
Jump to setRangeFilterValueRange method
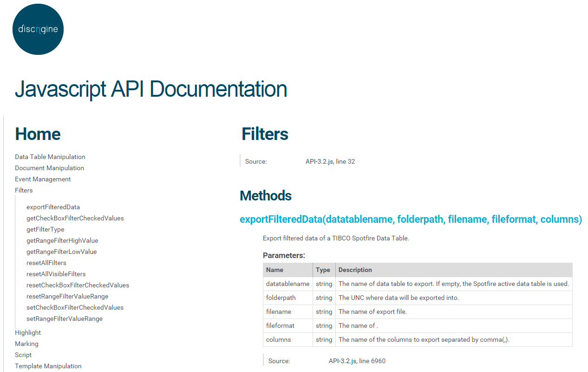(x=65, y=319)
